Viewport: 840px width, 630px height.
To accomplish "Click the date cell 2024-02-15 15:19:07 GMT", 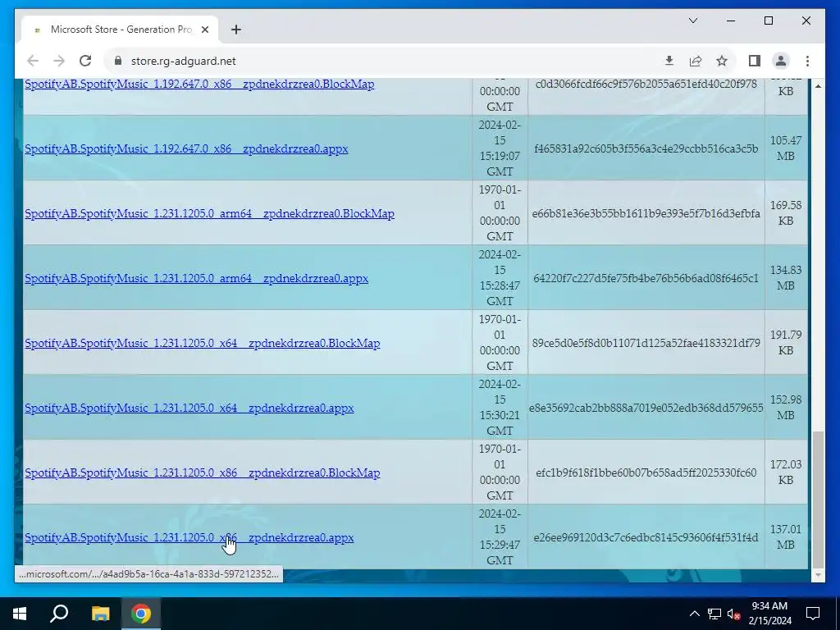I will click(x=500, y=148).
